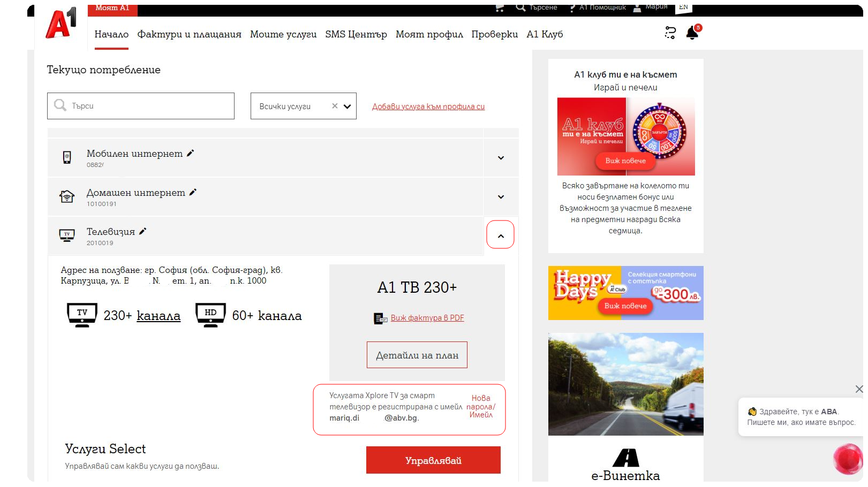Open Моят профил menu
The width and height of the screenshot is (868, 487).
(x=429, y=34)
